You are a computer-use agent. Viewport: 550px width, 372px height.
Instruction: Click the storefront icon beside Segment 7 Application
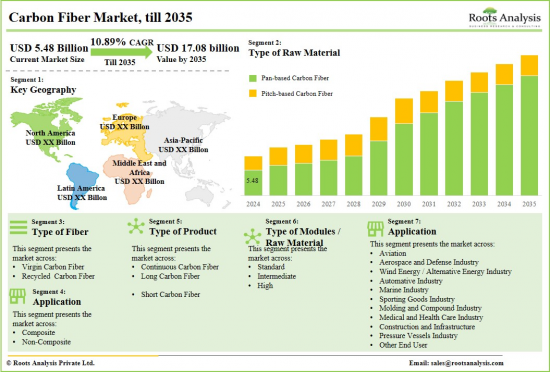click(x=376, y=229)
